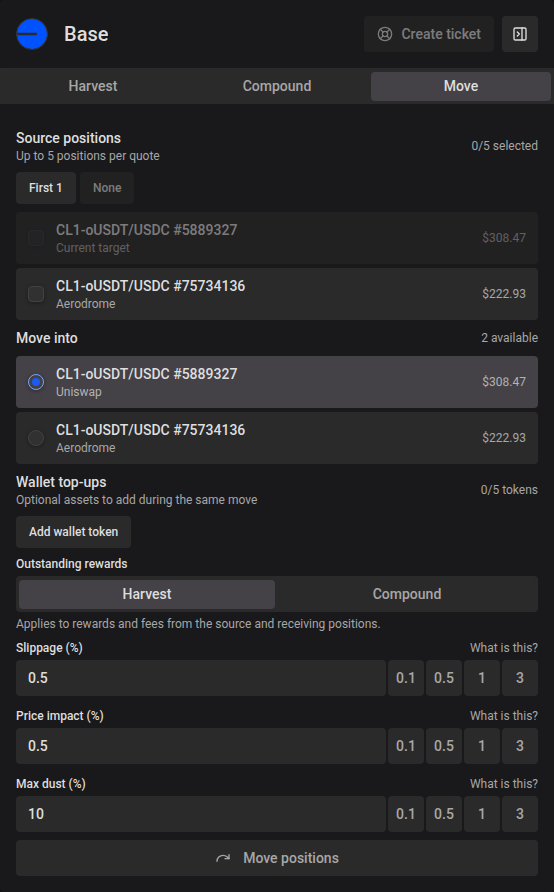Image resolution: width=554 pixels, height=892 pixels.
Task: Set Slippage preset to 0.1
Action: coord(406,678)
